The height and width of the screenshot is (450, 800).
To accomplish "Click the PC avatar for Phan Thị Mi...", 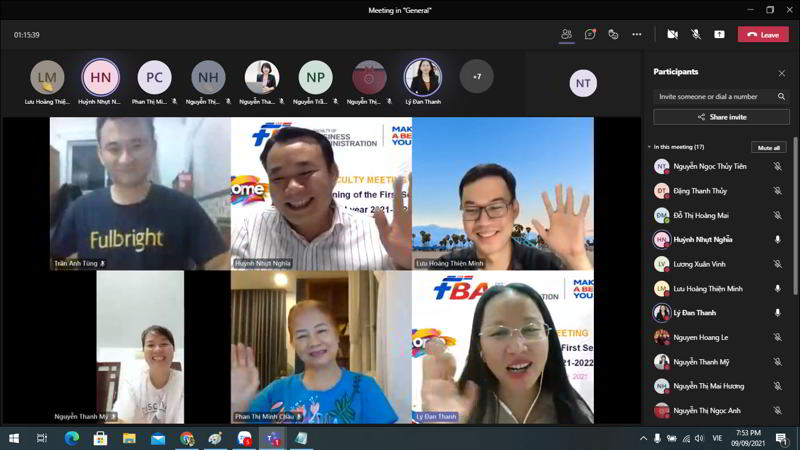I will point(154,77).
